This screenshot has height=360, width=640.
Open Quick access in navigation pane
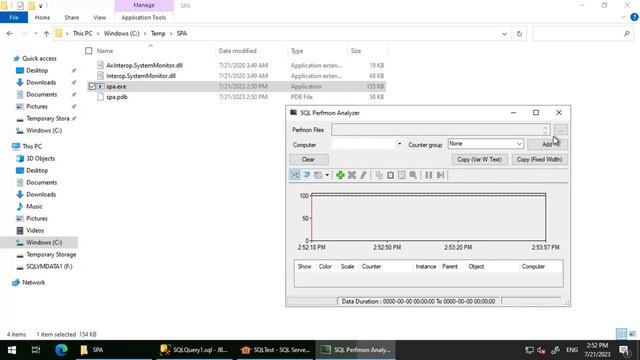tap(39, 58)
